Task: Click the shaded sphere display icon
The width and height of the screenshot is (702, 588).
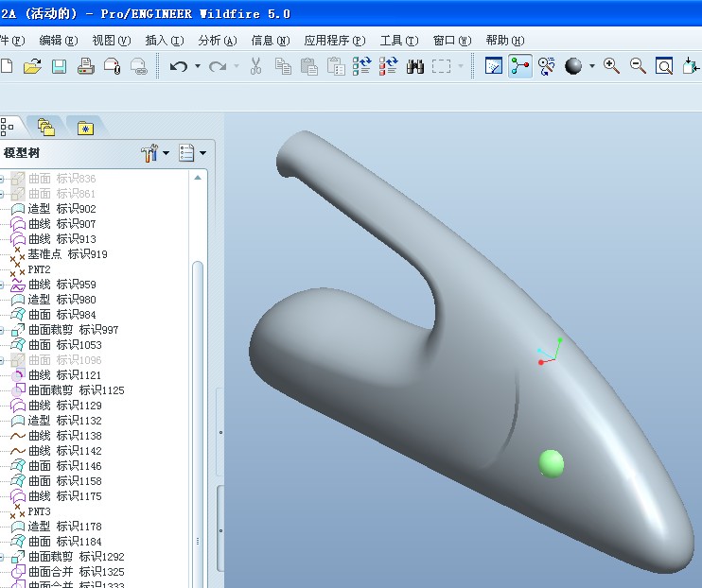Action: (573, 66)
